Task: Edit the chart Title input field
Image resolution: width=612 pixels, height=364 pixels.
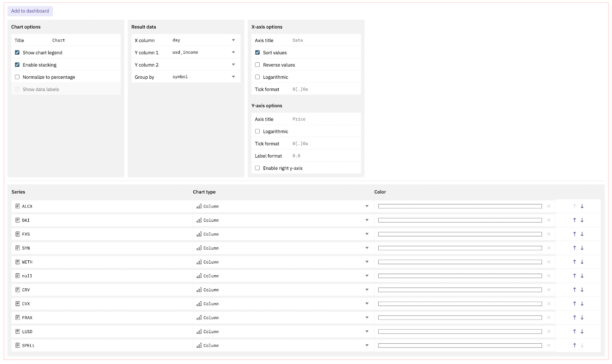Action: [84, 41]
